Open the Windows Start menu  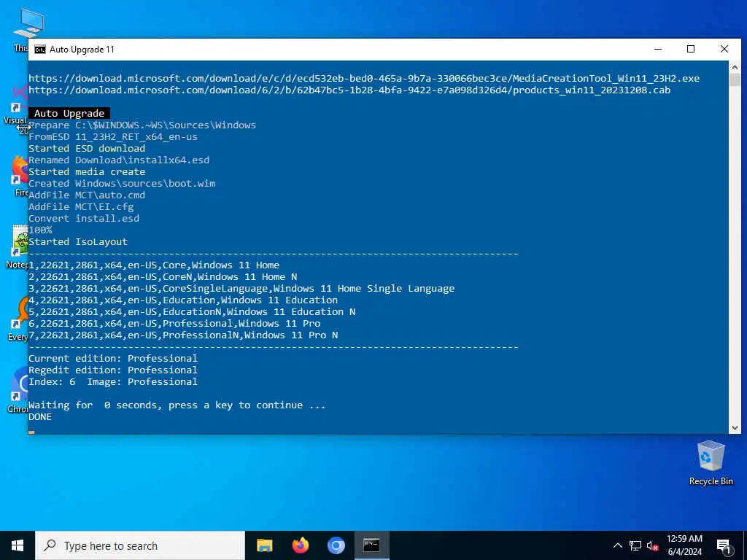pyautogui.click(x=18, y=545)
